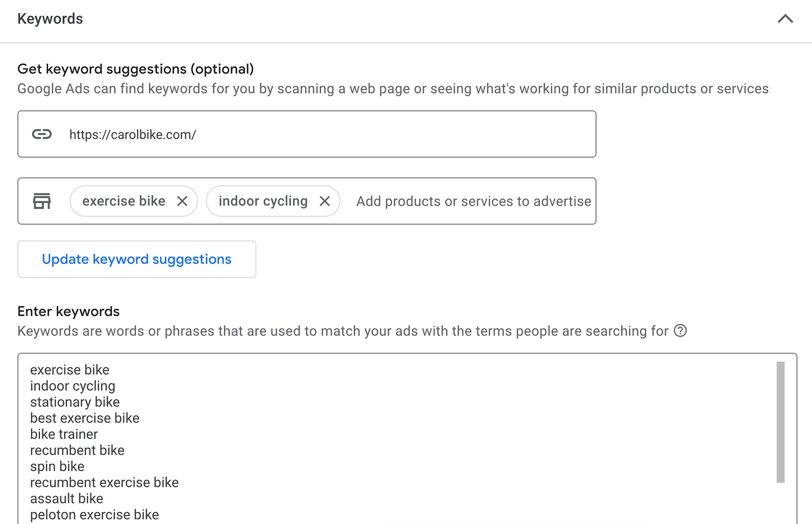Click keyword line 'stationary bike'
The height and width of the screenshot is (524, 812).
click(x=75, y=402)
